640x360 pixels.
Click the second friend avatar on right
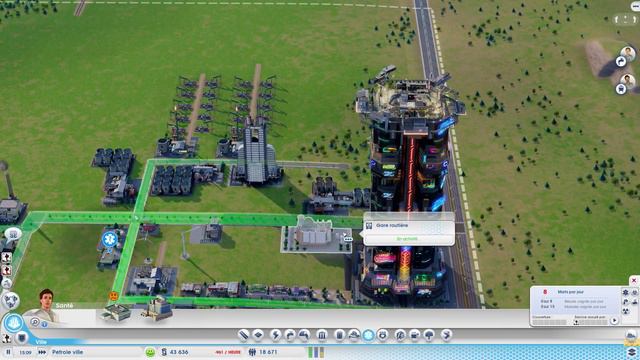point(628,81)
